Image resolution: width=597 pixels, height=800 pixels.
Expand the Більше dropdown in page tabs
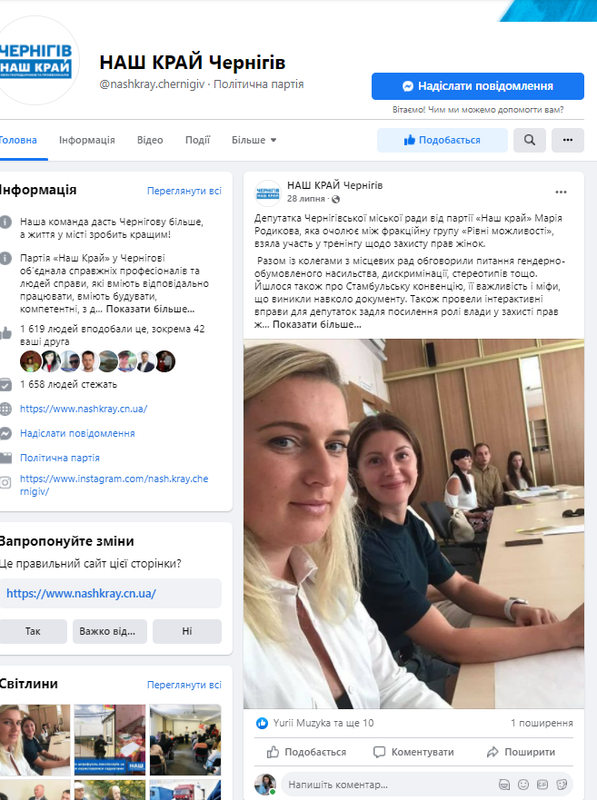point(254,140)
